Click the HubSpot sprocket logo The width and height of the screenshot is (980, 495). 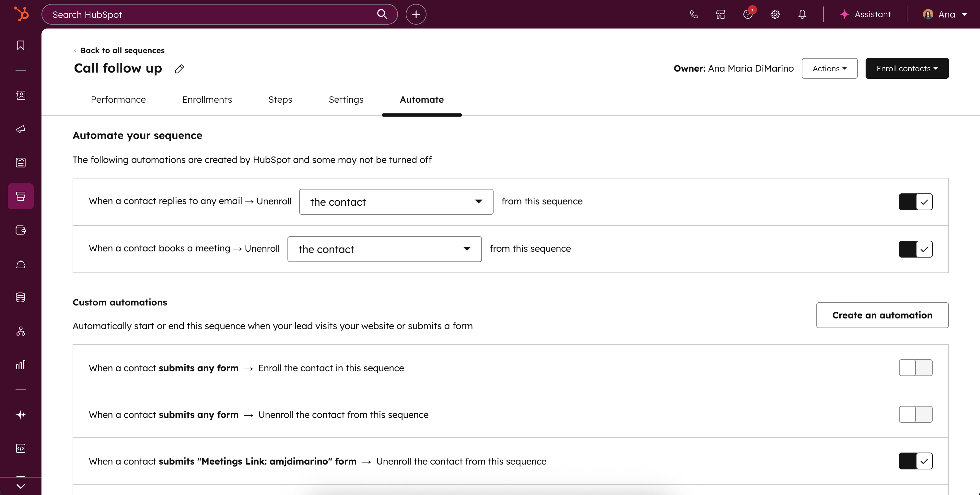pos(21,14)
